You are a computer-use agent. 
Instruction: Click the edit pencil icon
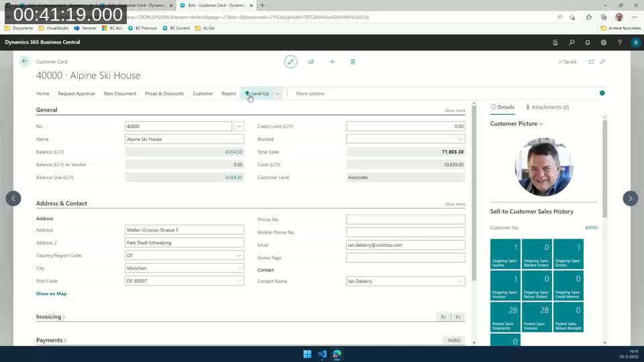pyautogui.click(x=290, y=62)
